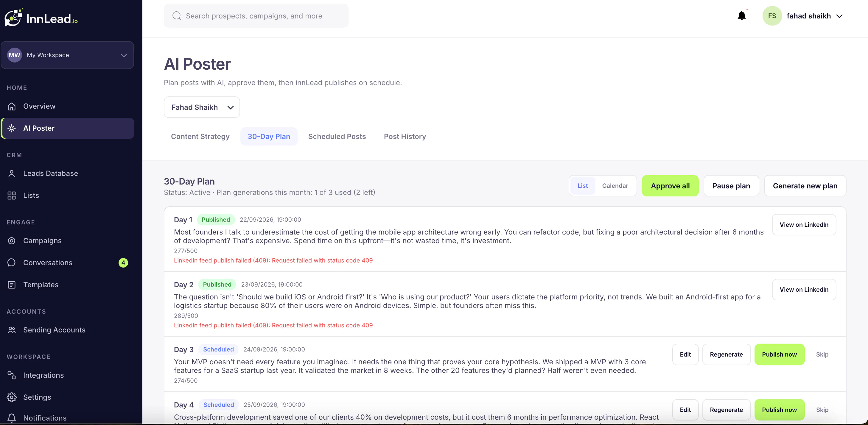Expand the My Workspace chevron
The height and width of the screenshot is (425, 868).
[124, 55]
